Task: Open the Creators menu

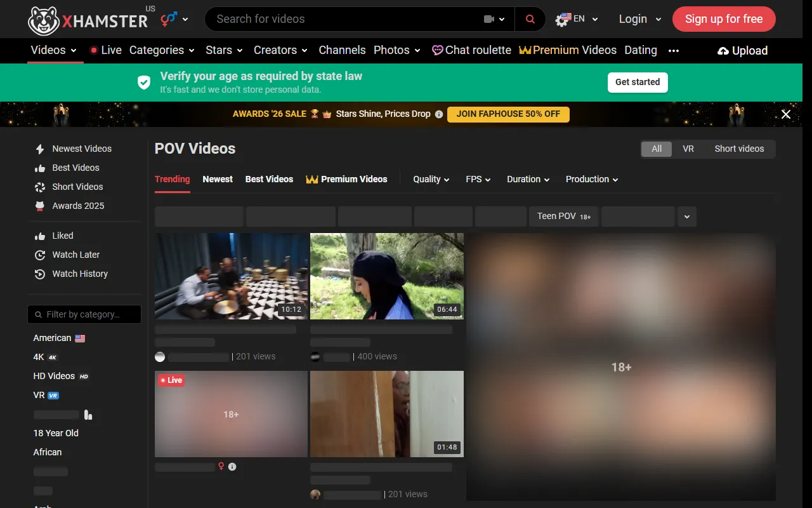Action: coord(280,50)
